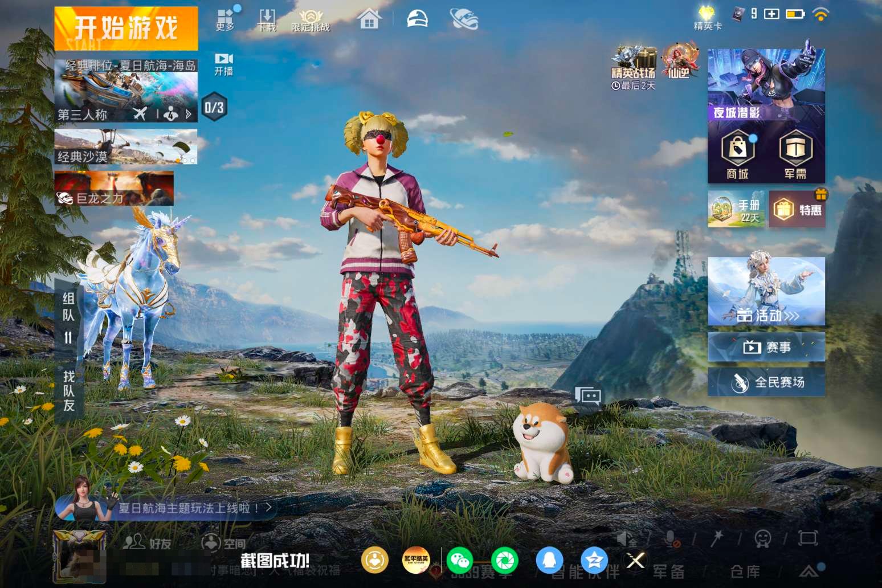Open the 精英卡 elite card icon
Viewport: 882px width, 588px height.
pos(707,18)
